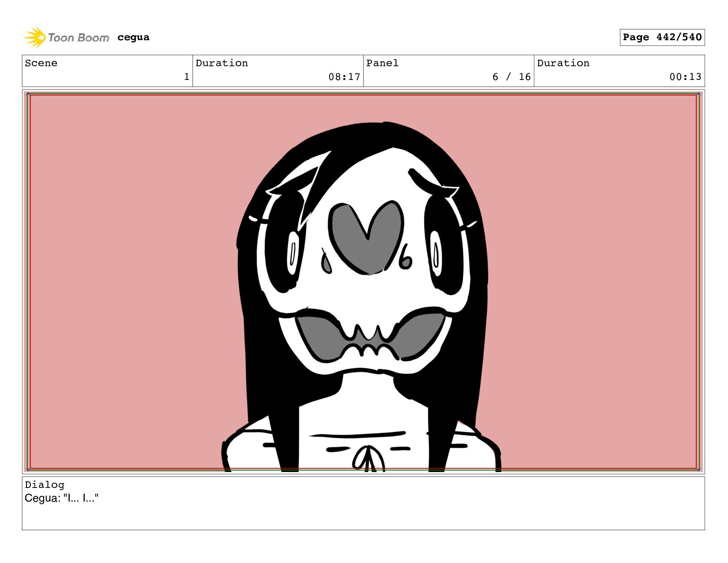This screenshot has height=563, width=728.
Task: Click the Toon Boom logo
Action: [x=66, y=38]
